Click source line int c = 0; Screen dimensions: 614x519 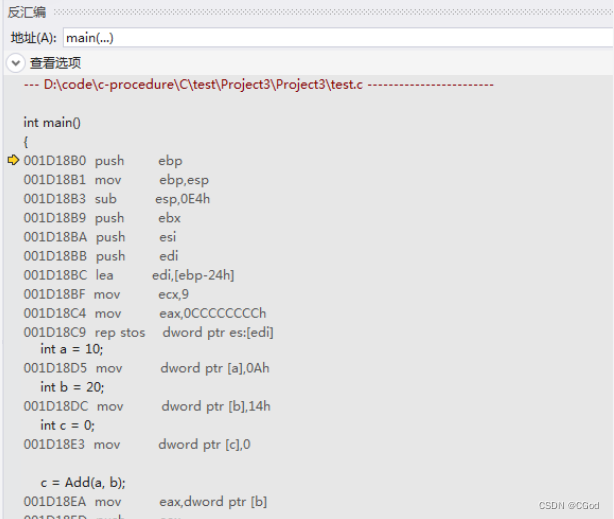click(x=67, y=425)
